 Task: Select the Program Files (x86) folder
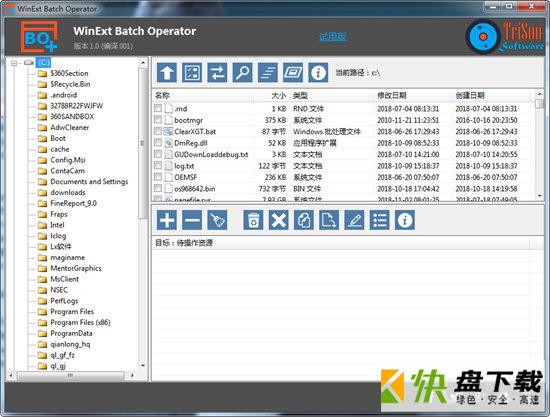tap(80, 322)
